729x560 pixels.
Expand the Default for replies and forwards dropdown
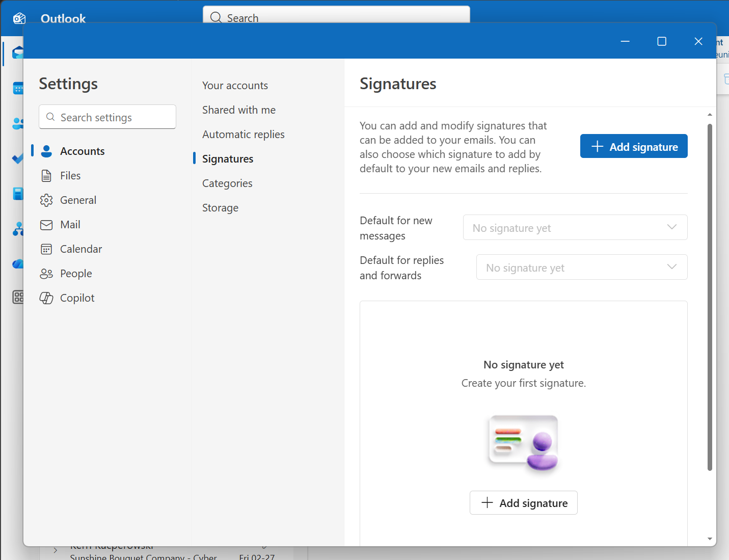tap(581, 268)
